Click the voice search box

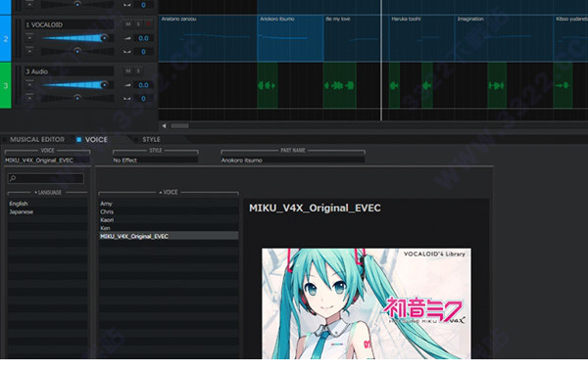(46, 178)
